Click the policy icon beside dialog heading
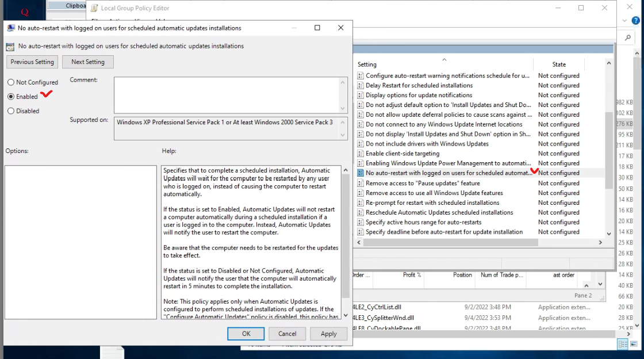 tap(10, 47)
